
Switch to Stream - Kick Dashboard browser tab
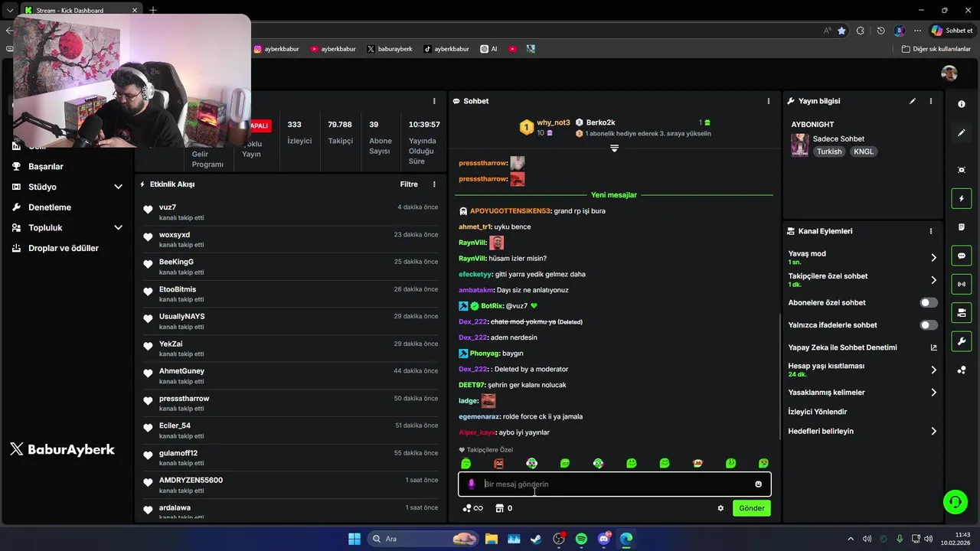[x=80, y=11]
